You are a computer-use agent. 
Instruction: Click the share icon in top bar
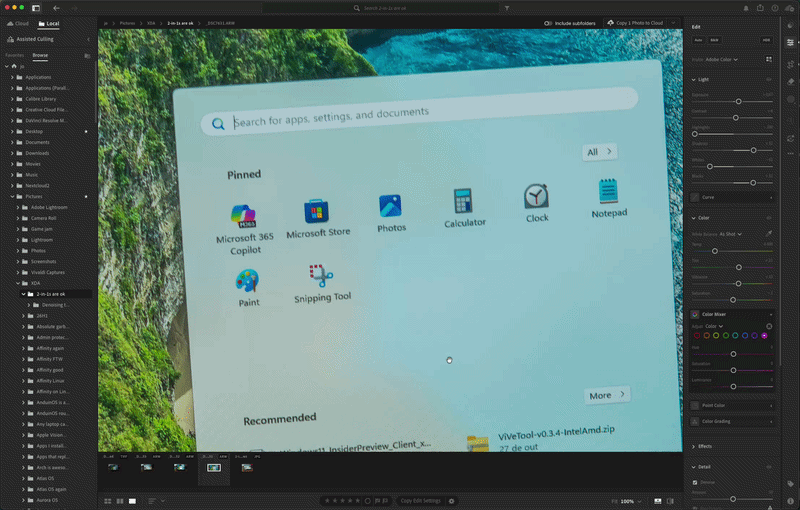760,8
